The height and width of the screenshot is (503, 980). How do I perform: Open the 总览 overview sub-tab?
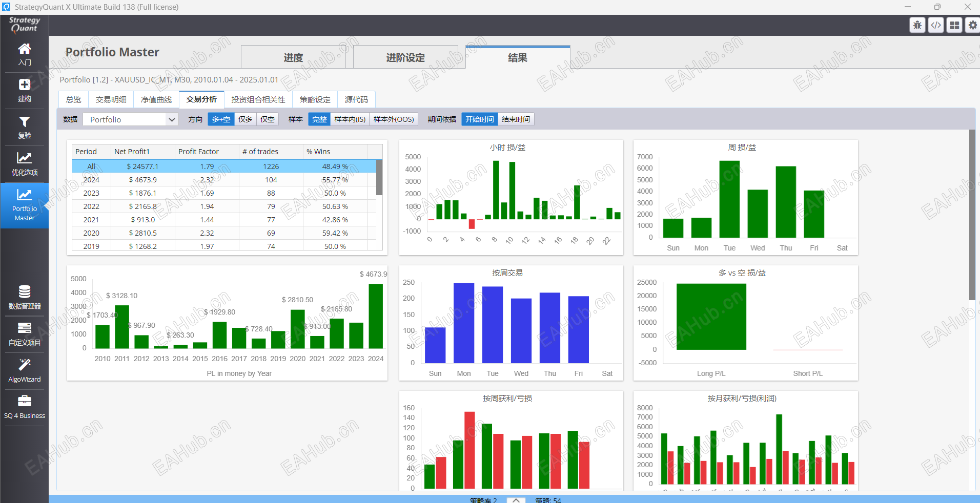pos(74,99)
